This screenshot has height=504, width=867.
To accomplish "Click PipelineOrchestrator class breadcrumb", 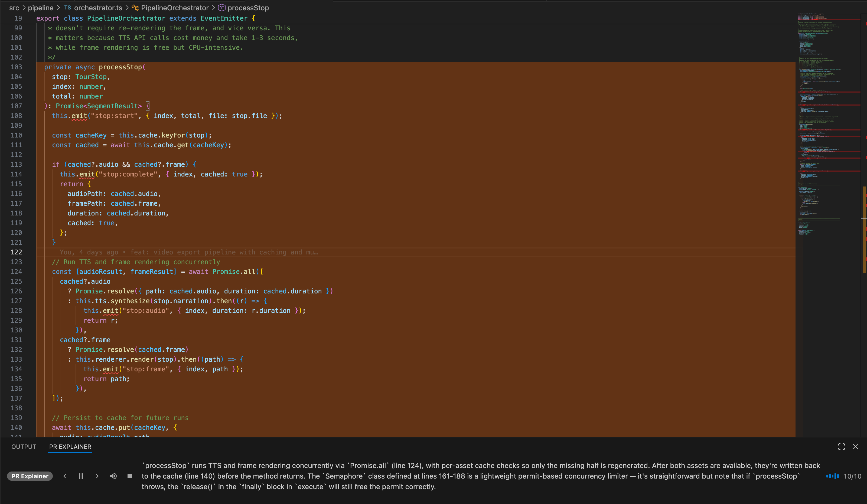I will pos(174,8).
